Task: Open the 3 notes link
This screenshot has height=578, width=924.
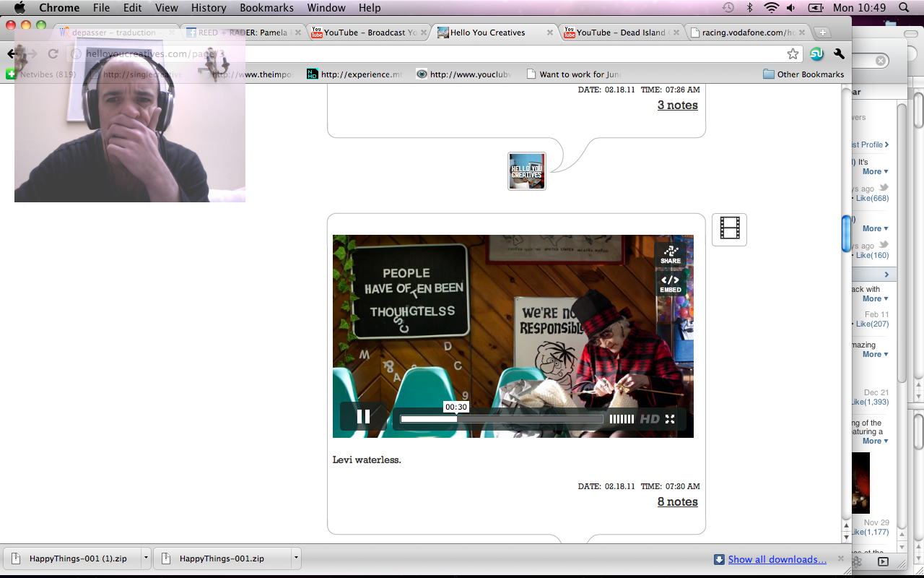Action: [x=677, y=105]
